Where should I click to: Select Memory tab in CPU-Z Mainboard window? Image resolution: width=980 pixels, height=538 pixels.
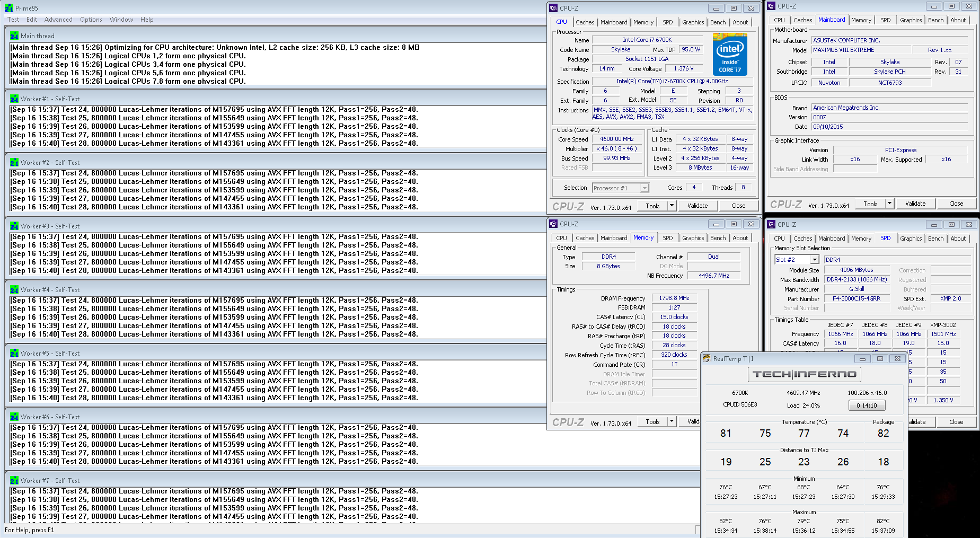pyautogui.click(x=861, y=20)
